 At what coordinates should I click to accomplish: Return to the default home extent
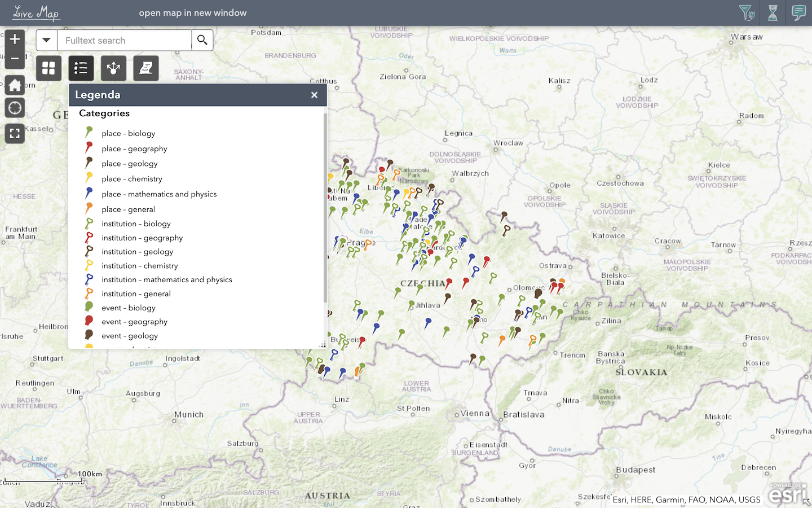click(15, 85)
